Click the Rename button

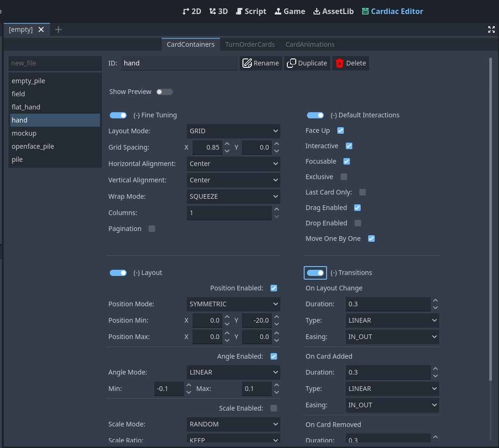click(x=260, y=63)
